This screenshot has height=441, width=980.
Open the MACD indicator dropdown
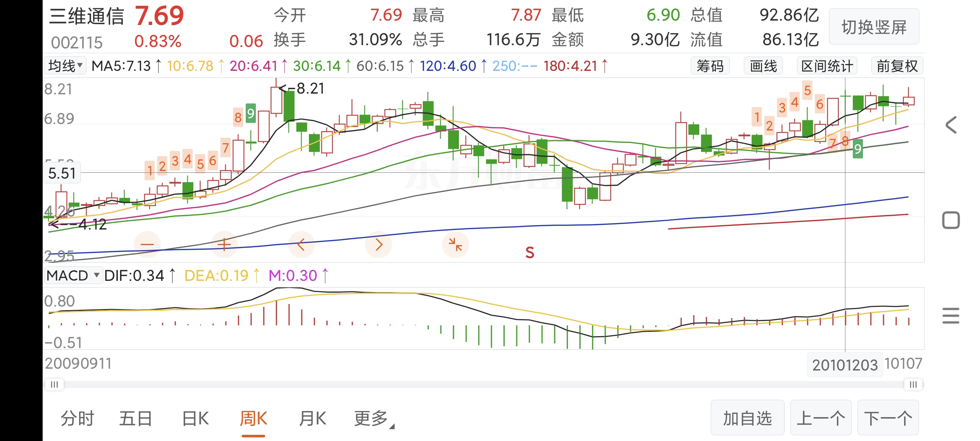pyautogui.click(x=73, y=275)
